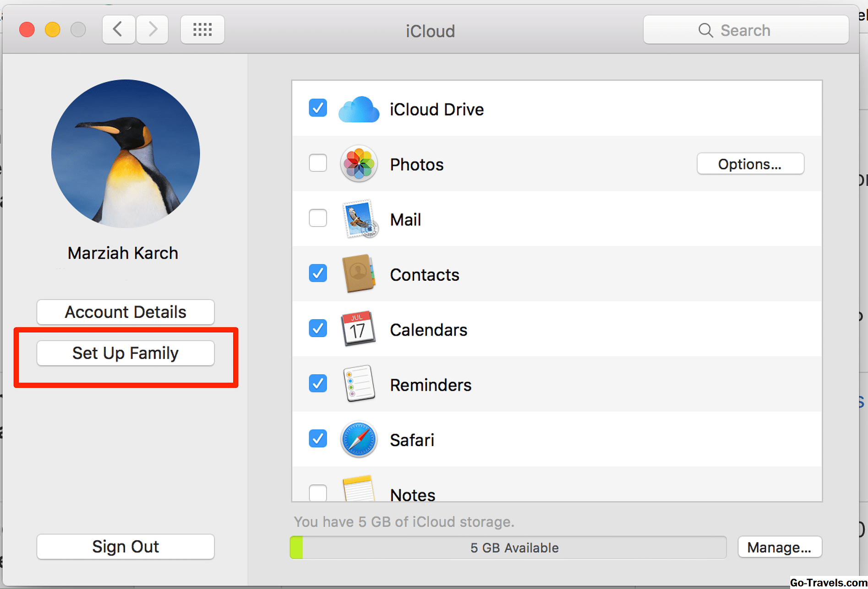The image size is (868, 589).
Task: Click the Set Up Family button
Action: click(x=126, y=353)
